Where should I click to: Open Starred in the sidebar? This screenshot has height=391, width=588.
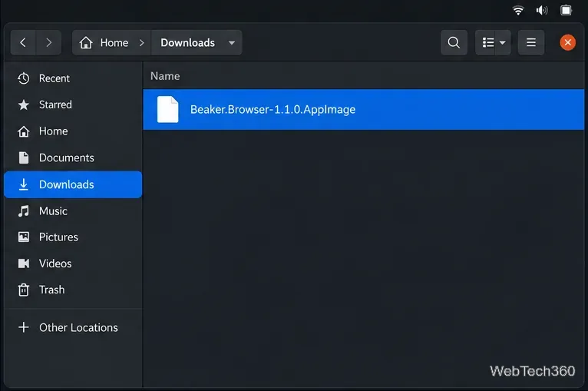click(x=73, y=104)
